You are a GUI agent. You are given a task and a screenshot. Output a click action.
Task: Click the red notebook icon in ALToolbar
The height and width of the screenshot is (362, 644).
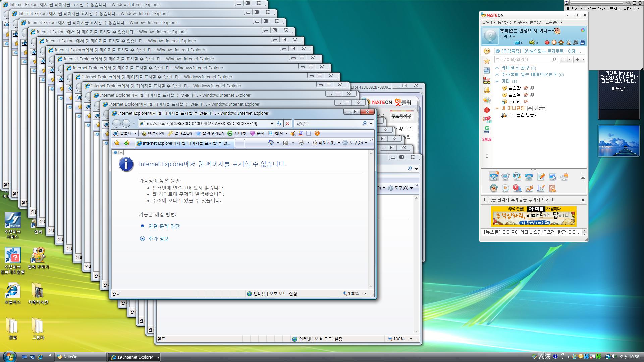pyautogui.click(x=301, y=133)
